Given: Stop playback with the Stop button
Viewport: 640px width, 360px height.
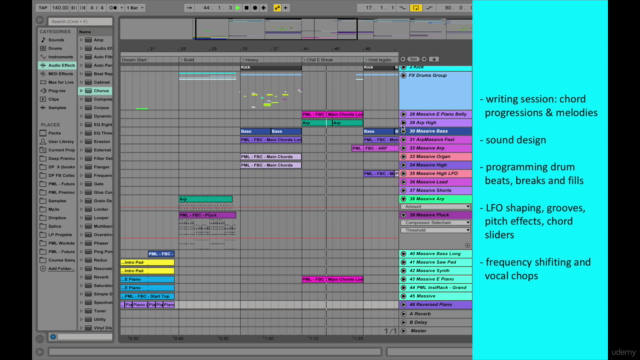Looking at the screenshot, I should (247, 8).
